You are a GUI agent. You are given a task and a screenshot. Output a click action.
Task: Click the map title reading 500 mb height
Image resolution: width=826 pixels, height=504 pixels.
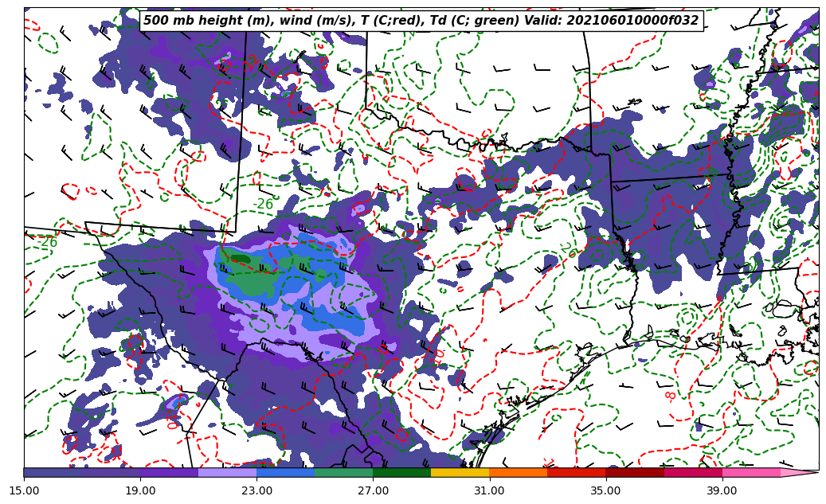(421, 21)
